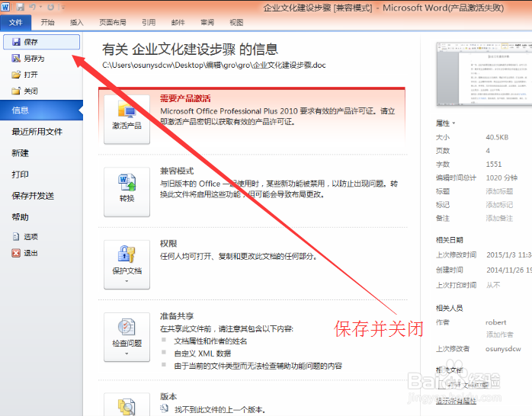Click the 自定义 XML 数据 list item
The image size is (532, 416).
click(x=203, y=354)
